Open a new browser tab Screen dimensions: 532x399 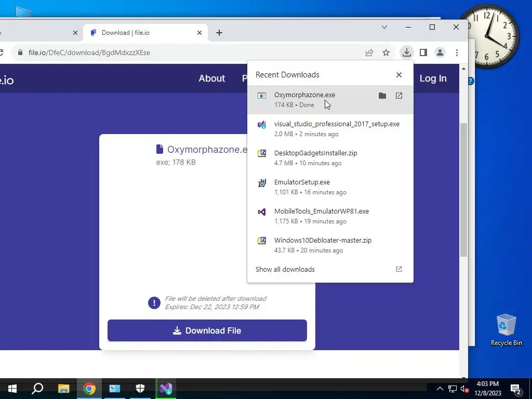point(219,33)
